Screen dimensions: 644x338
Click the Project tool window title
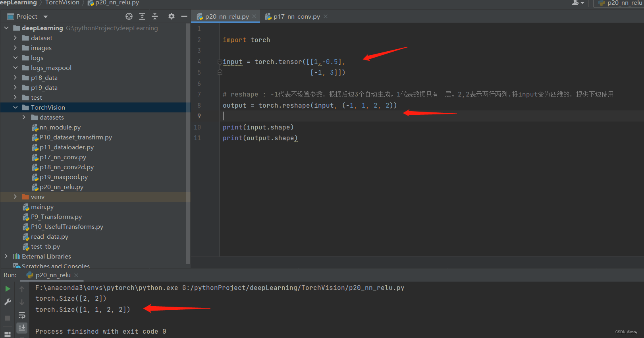(27, 16)
